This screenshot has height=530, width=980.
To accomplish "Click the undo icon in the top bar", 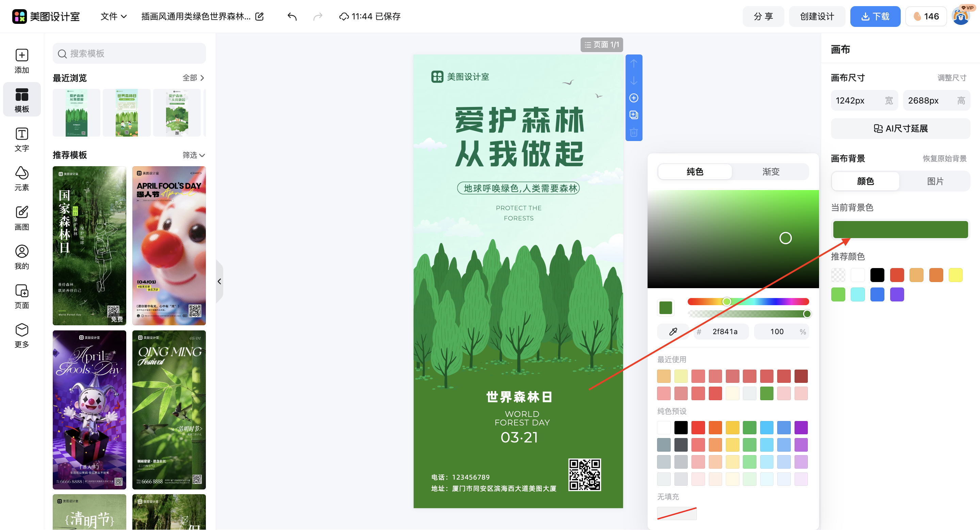I will (292, 16).
